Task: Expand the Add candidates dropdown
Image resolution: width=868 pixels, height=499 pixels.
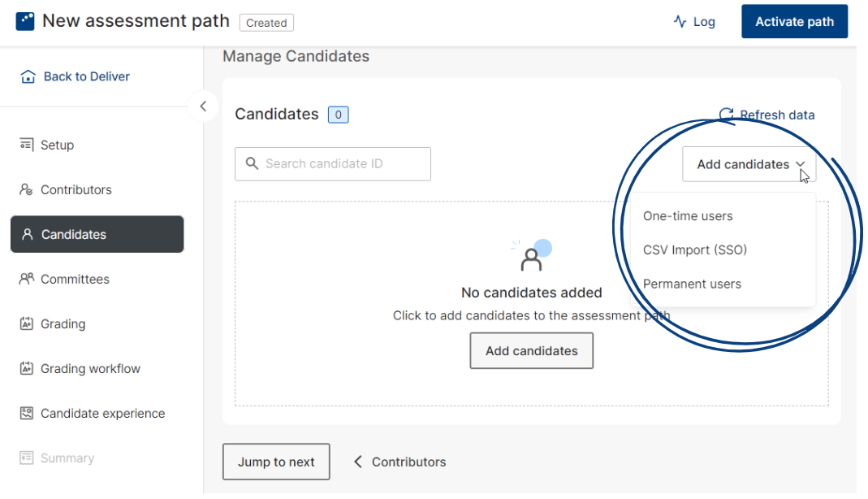Action: [x=749, y=164]
